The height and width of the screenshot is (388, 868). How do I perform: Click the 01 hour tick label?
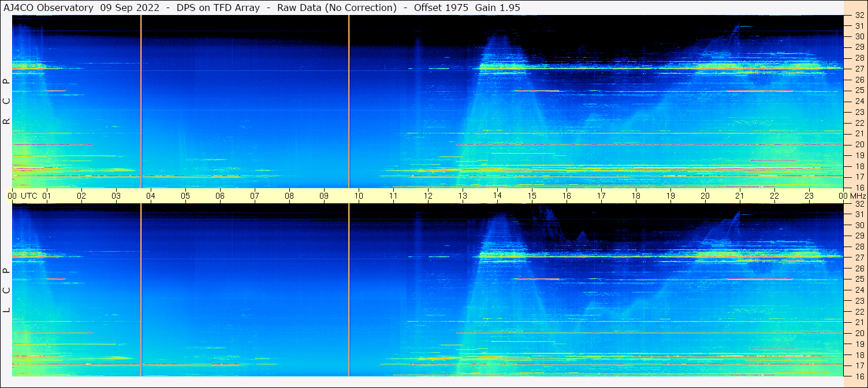pyautogui.click(x=47, y=196)
